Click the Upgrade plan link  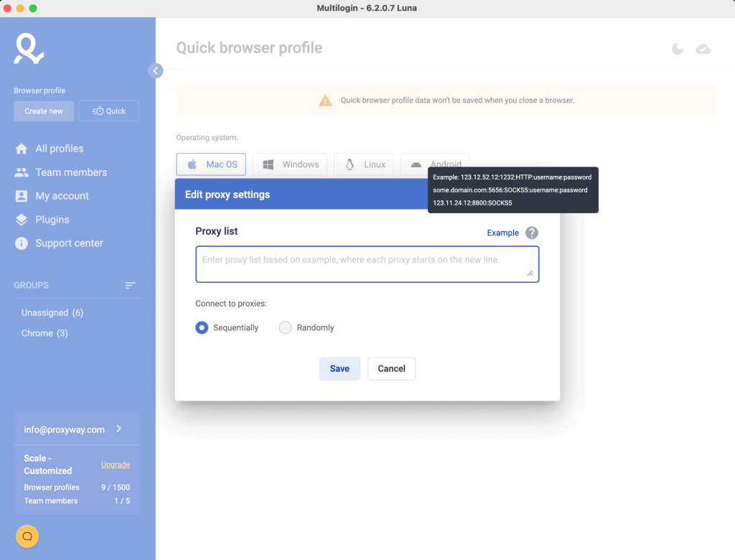[x=116, y=465]
